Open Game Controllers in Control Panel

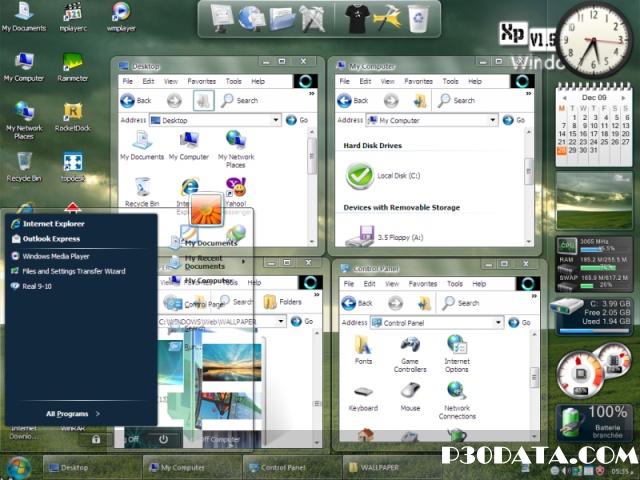click(410, 346)
